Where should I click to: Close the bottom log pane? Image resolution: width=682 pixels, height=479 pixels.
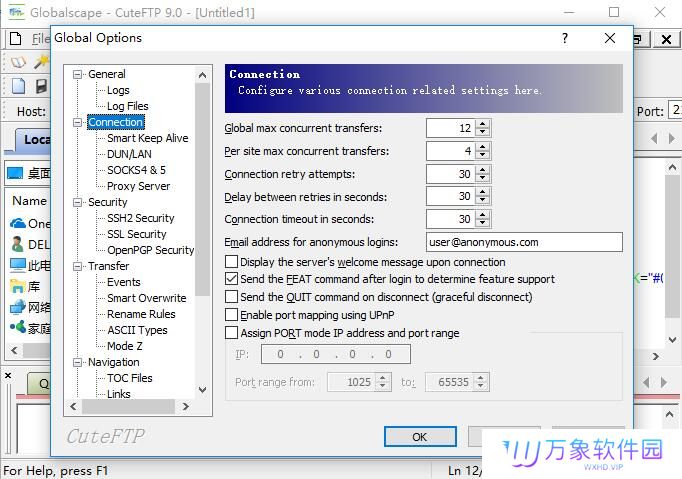(x=8, y=375)
